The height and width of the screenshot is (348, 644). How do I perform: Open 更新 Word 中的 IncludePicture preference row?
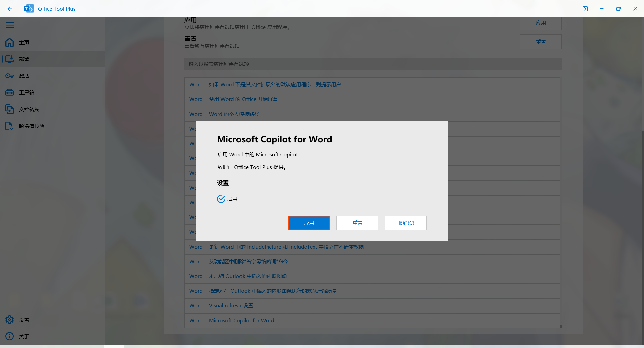pyautogui.click(x=372, y=247)
